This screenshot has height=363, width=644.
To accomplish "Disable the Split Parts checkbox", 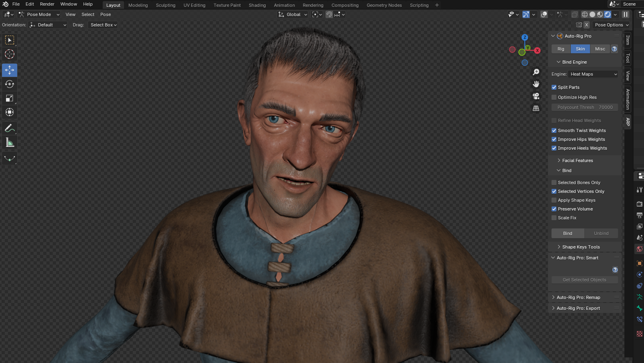I will coord(554,87).
